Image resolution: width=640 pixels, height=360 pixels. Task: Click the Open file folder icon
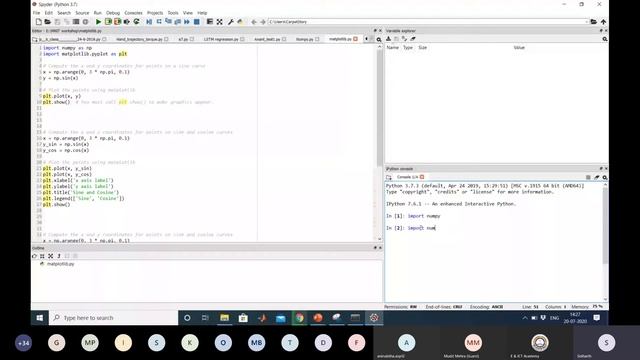(48, 22)
